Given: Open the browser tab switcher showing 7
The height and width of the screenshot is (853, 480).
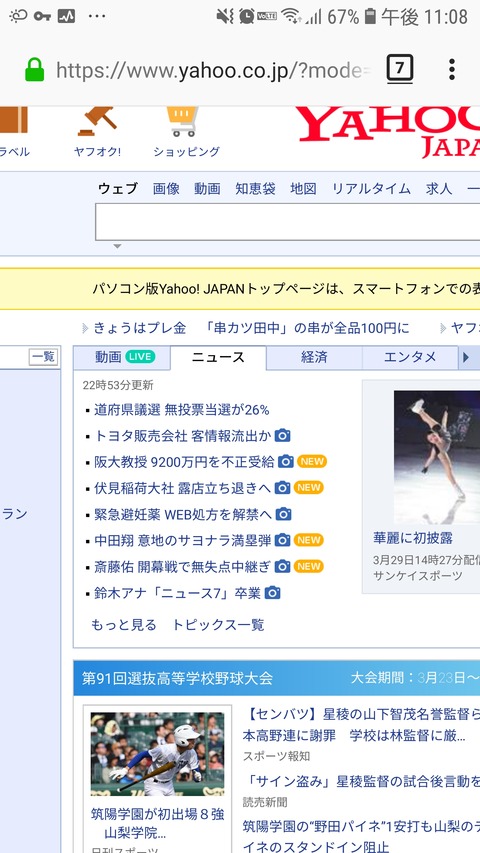Looking at the screenshot, I should [x=400, y=69].
